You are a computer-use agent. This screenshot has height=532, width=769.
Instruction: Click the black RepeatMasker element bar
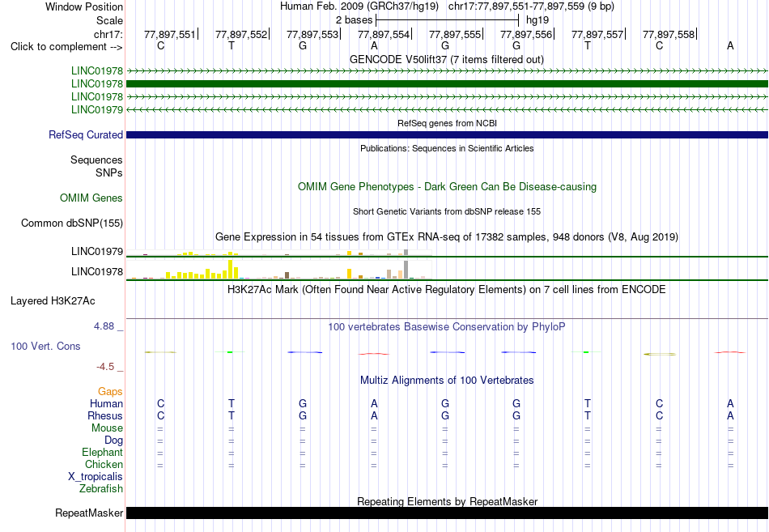point(448,513)
